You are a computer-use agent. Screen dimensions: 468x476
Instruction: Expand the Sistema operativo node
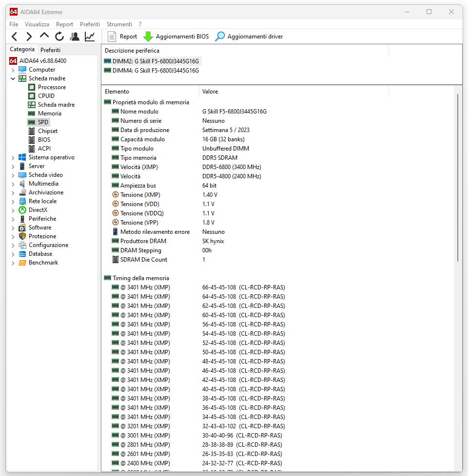pyautogui.click(x=13, y=158)
